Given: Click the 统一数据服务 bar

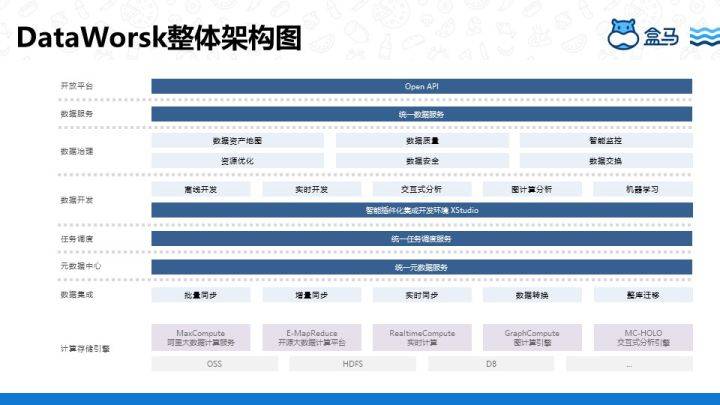Looking at the screenshot, I should coord(421,114).
